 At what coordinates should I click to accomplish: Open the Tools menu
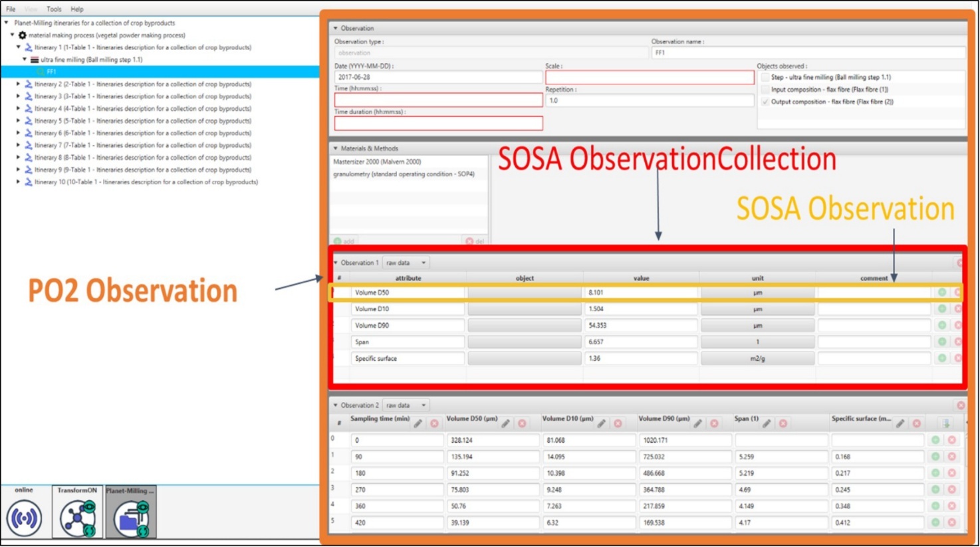[x=54, y=9]
